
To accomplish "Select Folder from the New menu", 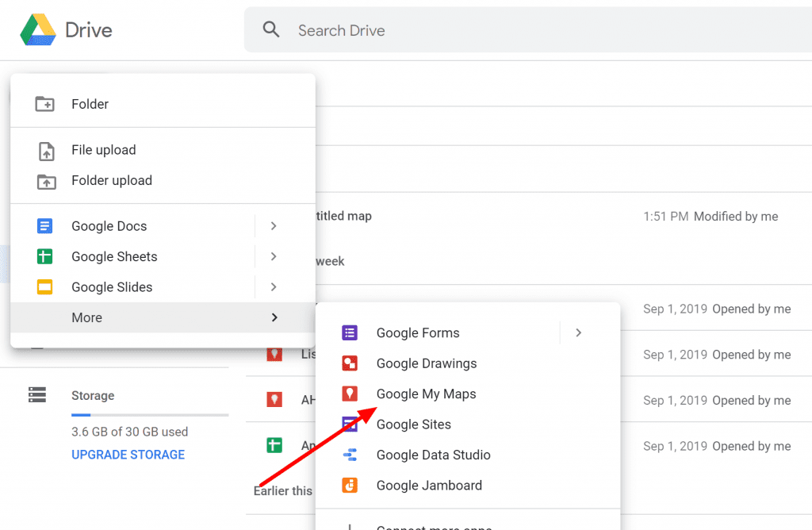I will [163, 104].
